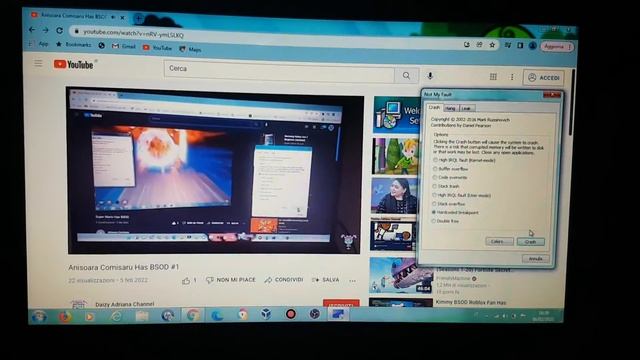
Task: Click the taskbar clock
Action: click(544, 316)
